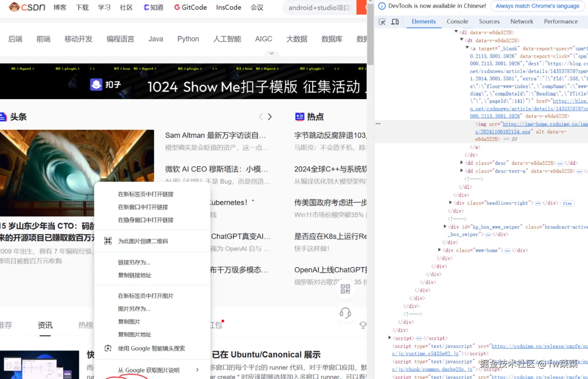Click Always match Chrome's language button
Screen dimensions: 588x379
(537, 6)
